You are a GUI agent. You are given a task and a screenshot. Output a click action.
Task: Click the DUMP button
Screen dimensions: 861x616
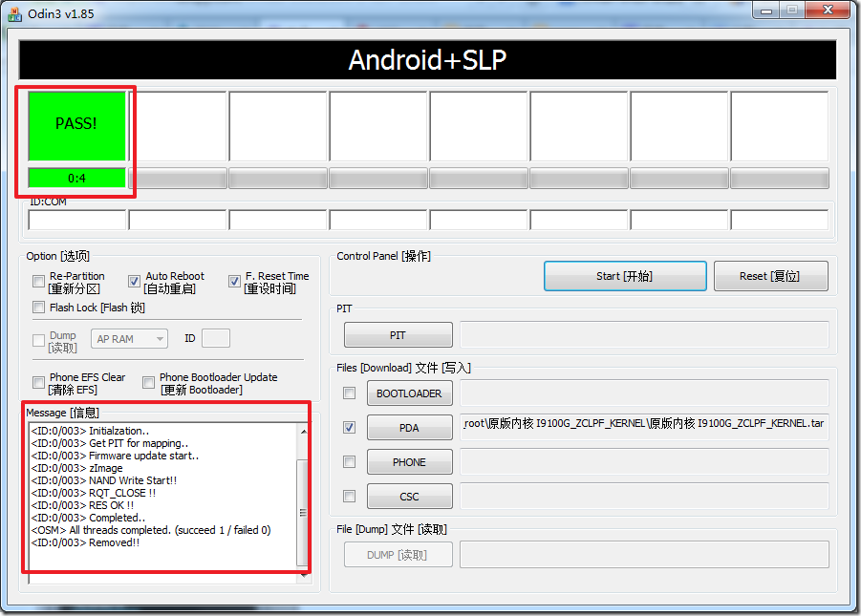398,555
